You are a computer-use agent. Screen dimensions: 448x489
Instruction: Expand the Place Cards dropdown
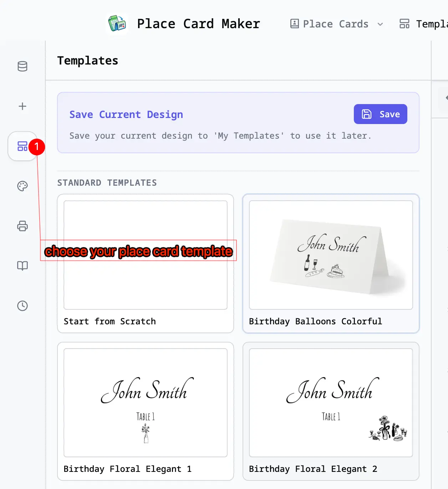(x=381, y=24)
